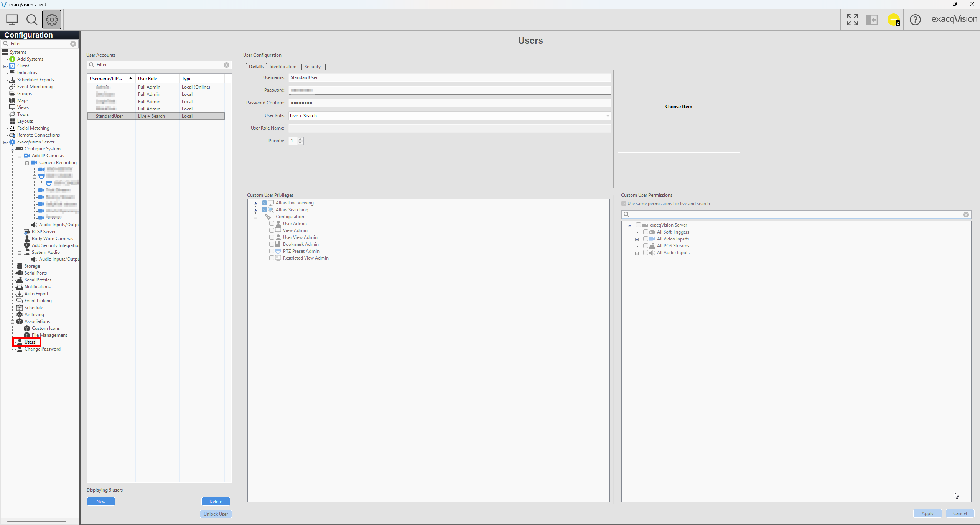
Task: Check the All Video Inputs permission
Action: click(646, 239)
